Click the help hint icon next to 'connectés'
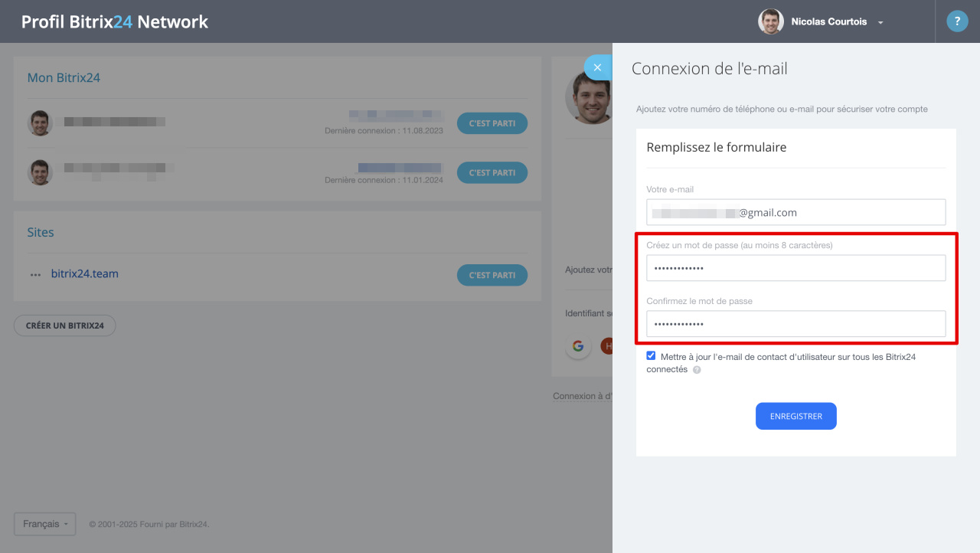 point(697,370)
